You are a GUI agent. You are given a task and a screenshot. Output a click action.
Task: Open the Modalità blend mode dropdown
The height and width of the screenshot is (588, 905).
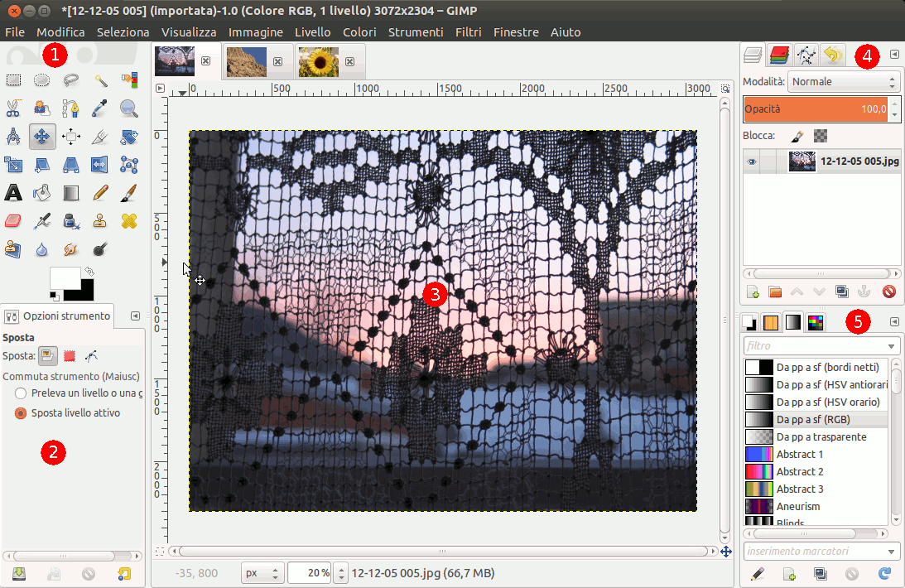pyautogui.click(x=844, y=82)
